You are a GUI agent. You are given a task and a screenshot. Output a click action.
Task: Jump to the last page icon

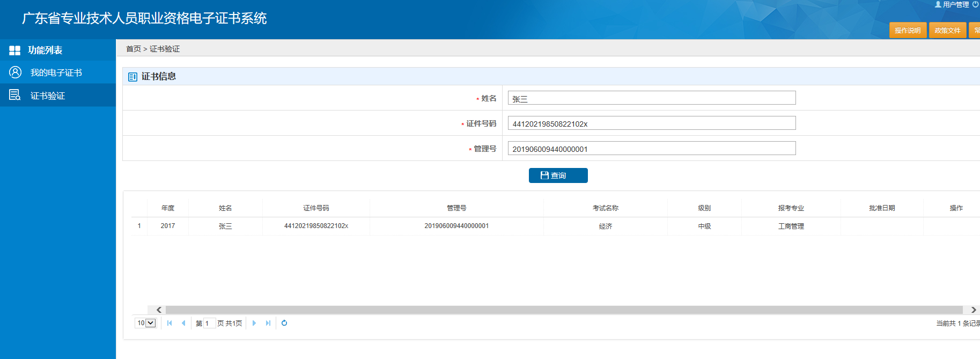(268, 323)
